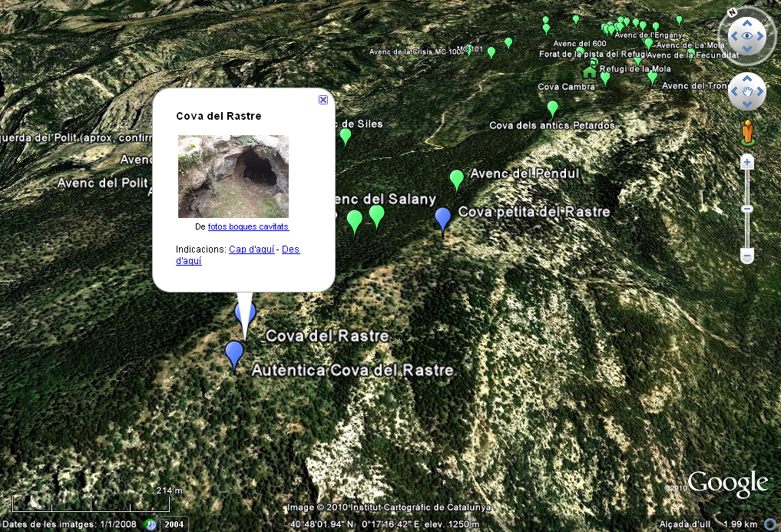
Task: Click the Pegman Street View icon
Action: coord(748,133)
